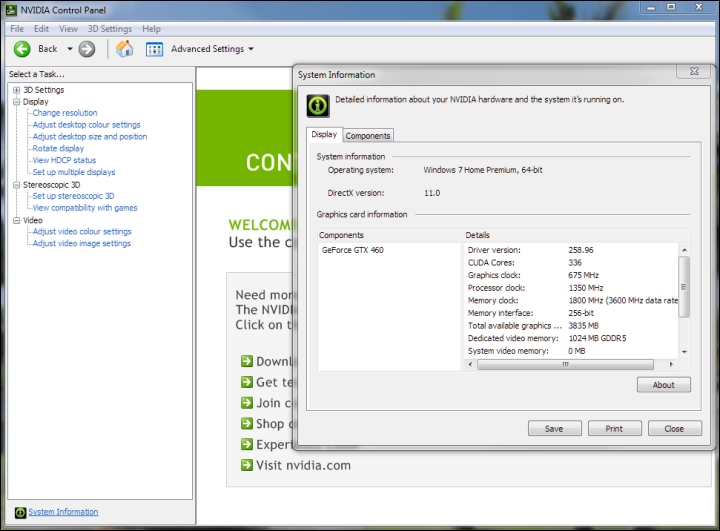
Task: Click the green arrow icon beside Join
Action: click(x=247, y=402)
